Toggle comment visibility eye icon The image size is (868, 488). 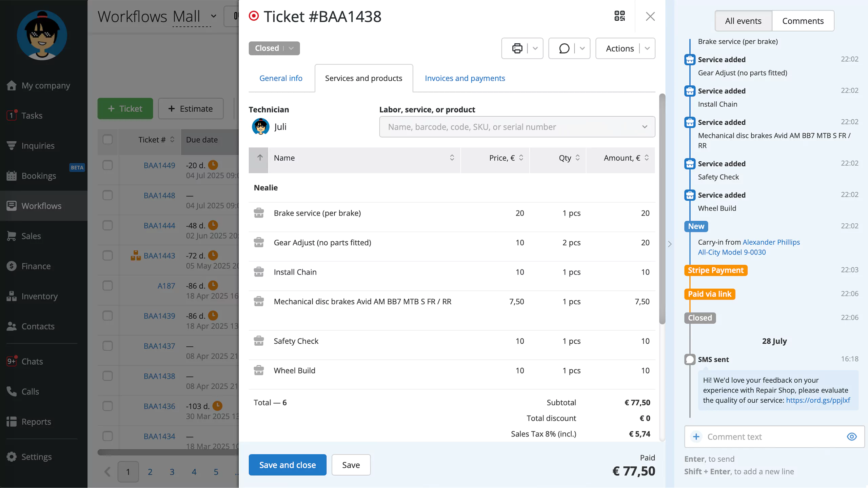(851, 436)
